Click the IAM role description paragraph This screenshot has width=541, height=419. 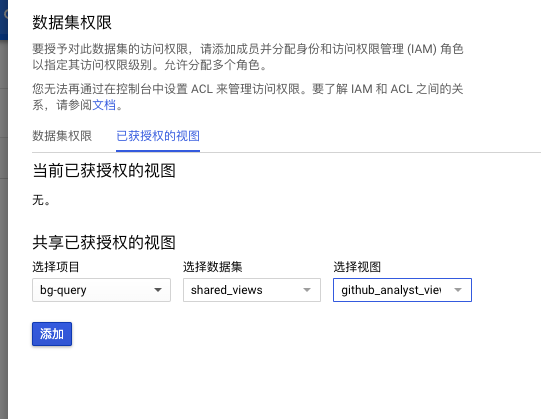tap(248, 57)
